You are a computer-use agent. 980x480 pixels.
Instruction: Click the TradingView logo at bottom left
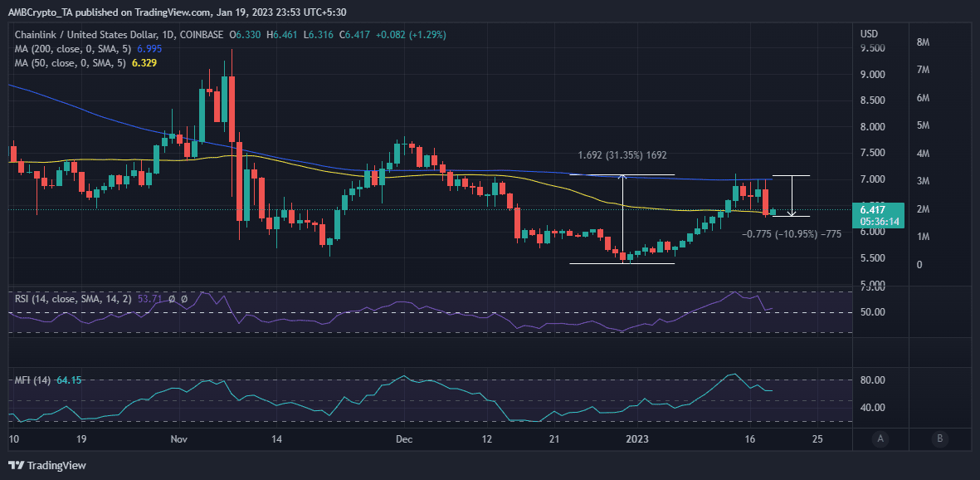46,466
